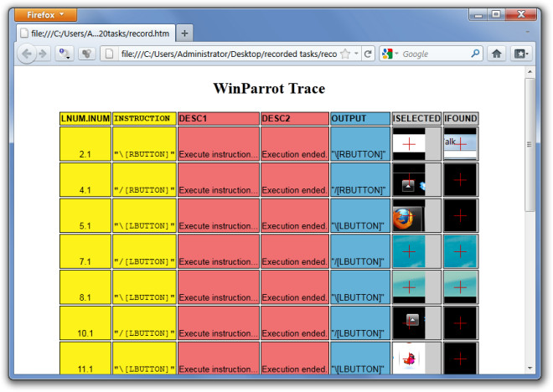The image size is (553, 392).
Task: Click parrot thumbnail in row 11.1
Action: pos(409,358)
